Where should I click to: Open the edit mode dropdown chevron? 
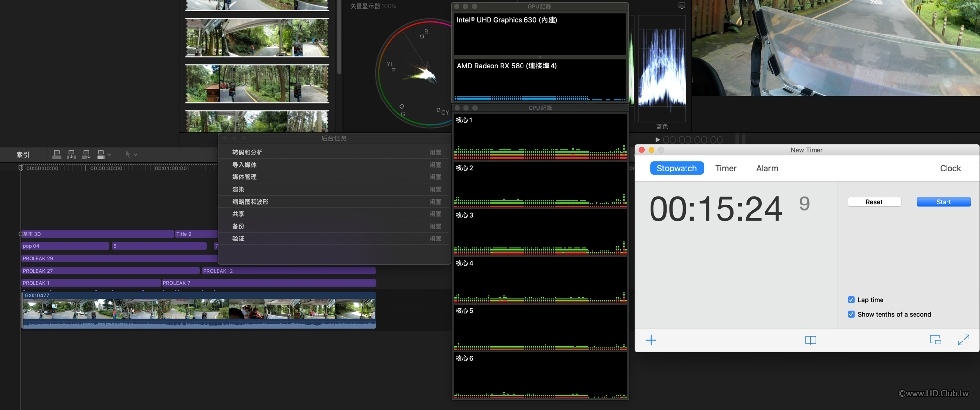tap(109, 155)
